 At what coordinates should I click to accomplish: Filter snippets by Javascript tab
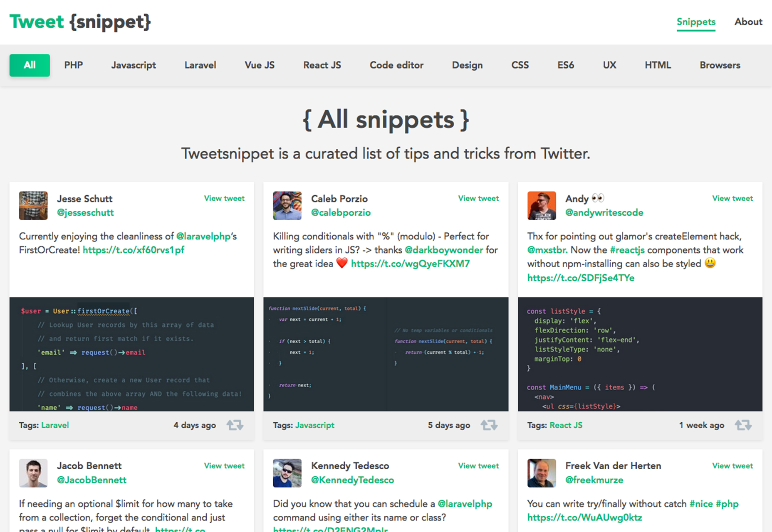134,65
